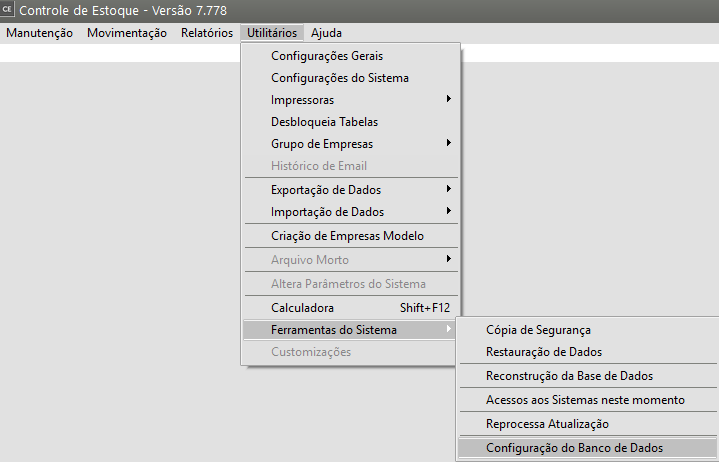Click the Utilitários menu bar item
Screen dimensions: 719x462
pos(271,33)
